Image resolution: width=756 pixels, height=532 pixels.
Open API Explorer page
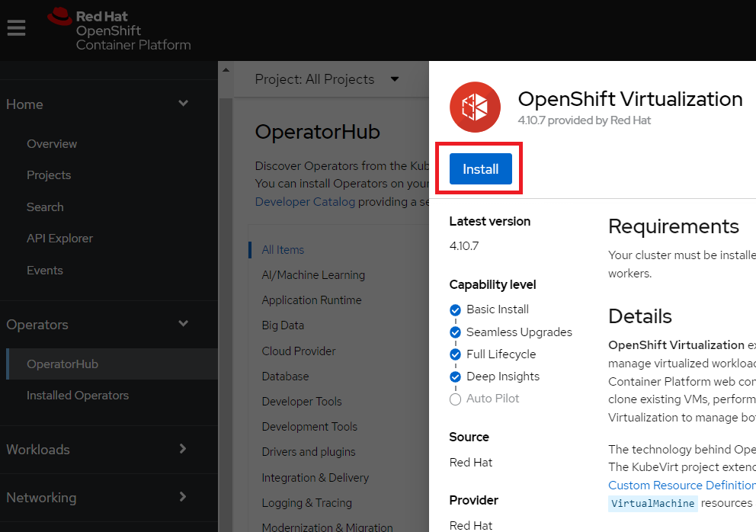(59, 239)
